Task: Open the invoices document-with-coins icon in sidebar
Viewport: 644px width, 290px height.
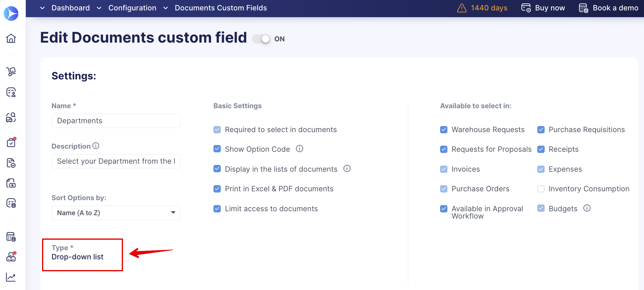Action: pyautogui.click(x=11, y=183)
